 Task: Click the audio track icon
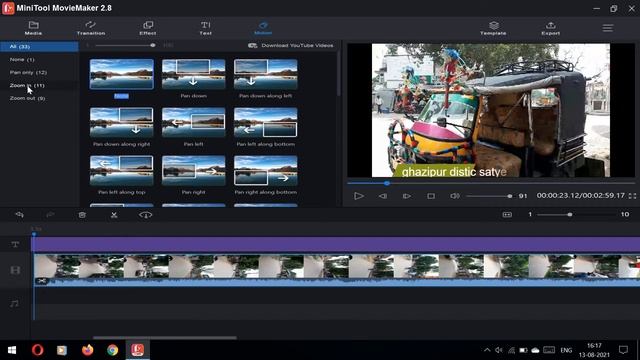click(x=15, y=304)
